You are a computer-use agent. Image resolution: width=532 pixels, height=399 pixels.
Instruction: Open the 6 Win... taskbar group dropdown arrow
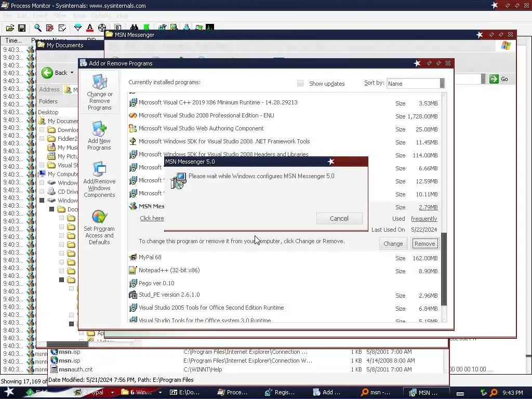(x=160, y=392)
